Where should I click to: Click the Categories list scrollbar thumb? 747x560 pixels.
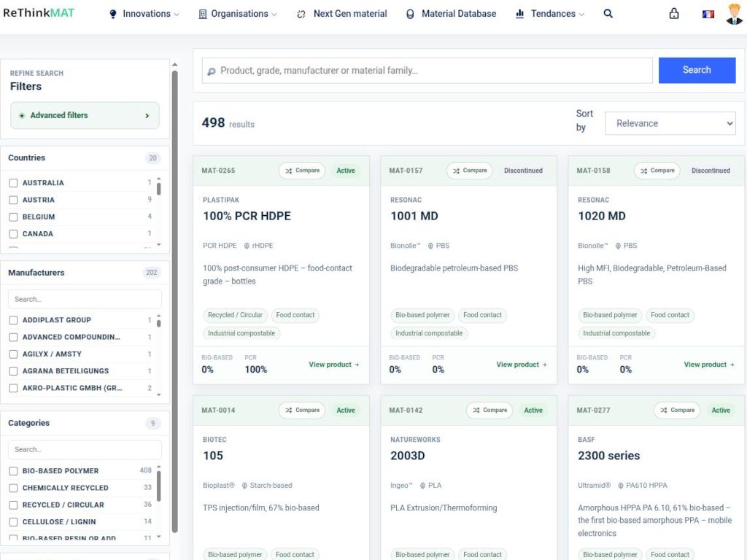(158, 486)
